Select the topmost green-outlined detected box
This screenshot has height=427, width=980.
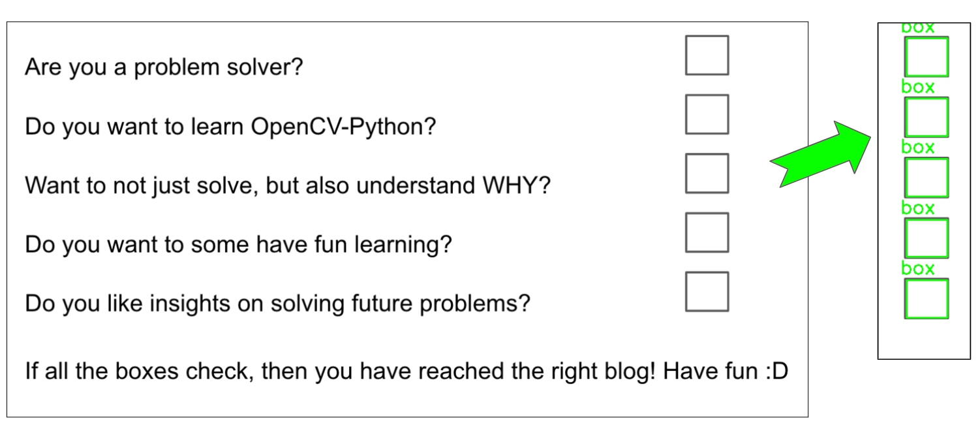(x=926, y=57)
